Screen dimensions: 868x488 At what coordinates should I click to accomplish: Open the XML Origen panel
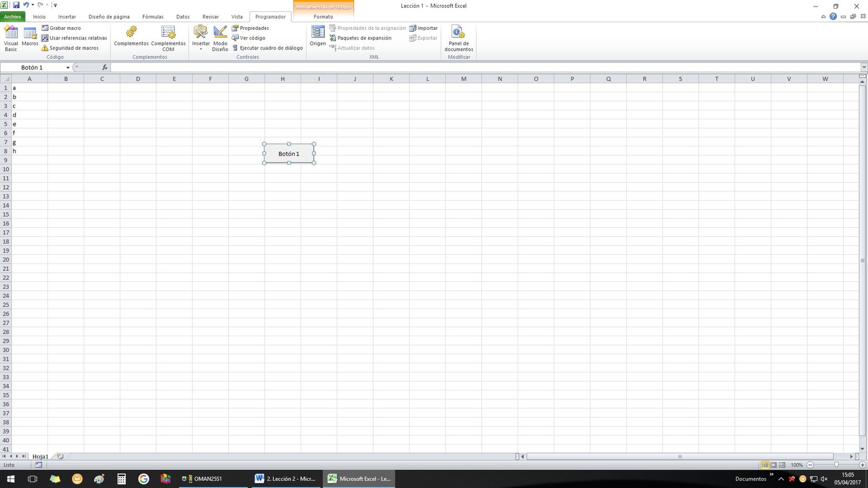click(318, 37)
